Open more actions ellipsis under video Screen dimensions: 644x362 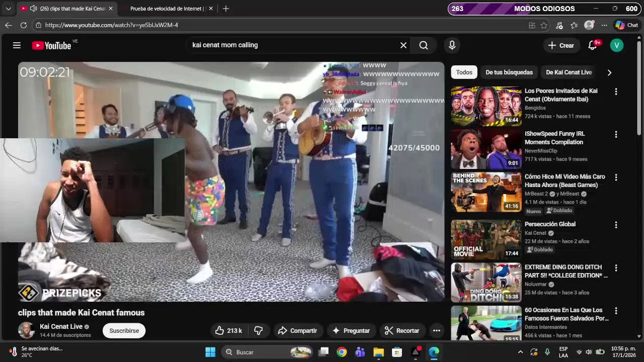437,330
